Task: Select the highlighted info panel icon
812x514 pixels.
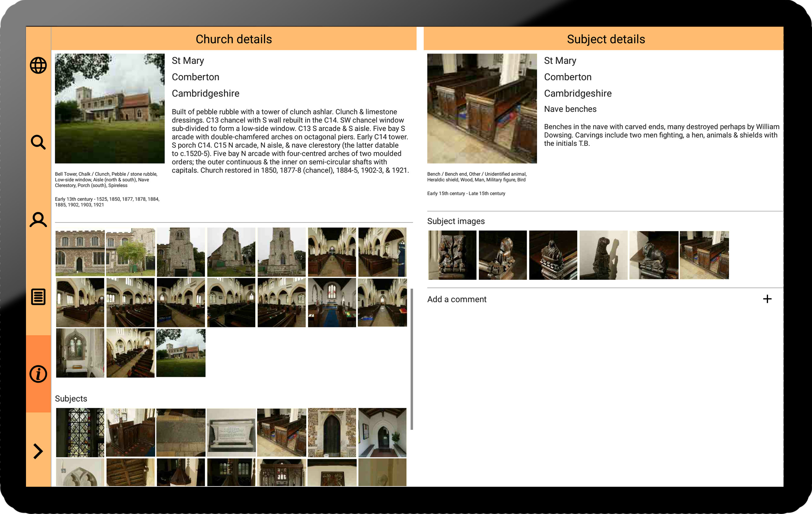Action: tap(38, 374)
